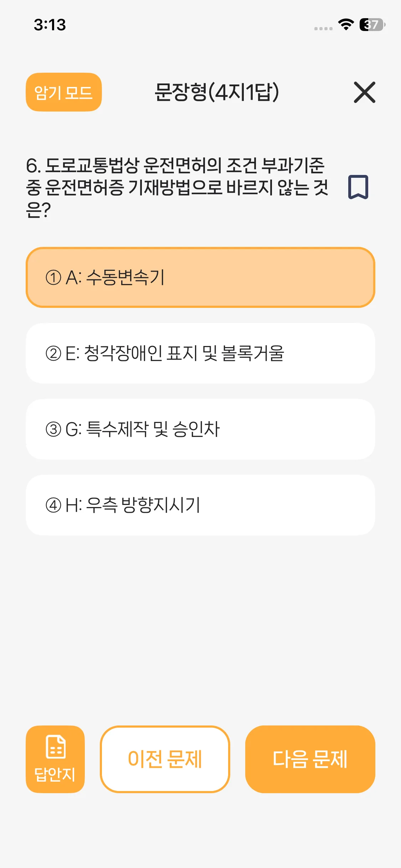Pick the highlighted answer A: 수동변속기
Screen dimensions: 401x868
coord(200,278)
